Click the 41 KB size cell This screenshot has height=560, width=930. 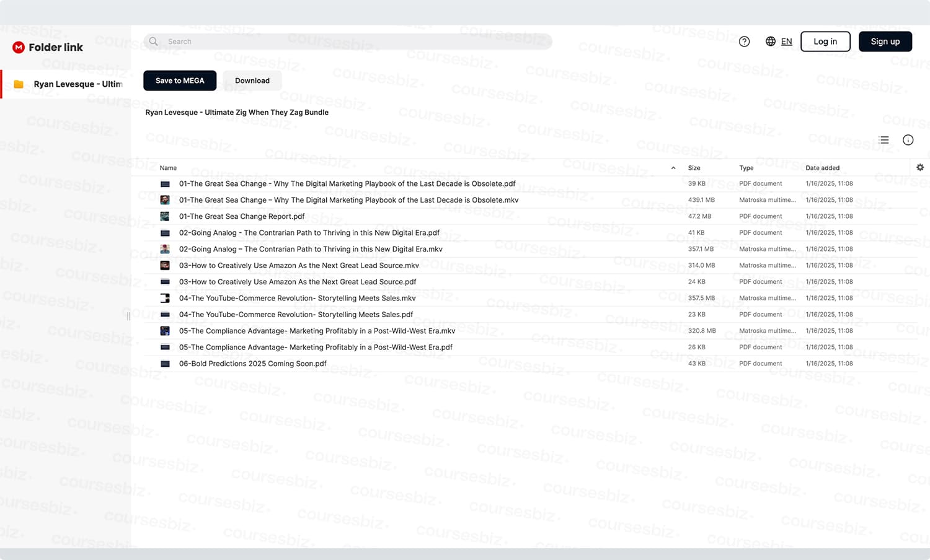pyautogui.click(x=696, y=233)
